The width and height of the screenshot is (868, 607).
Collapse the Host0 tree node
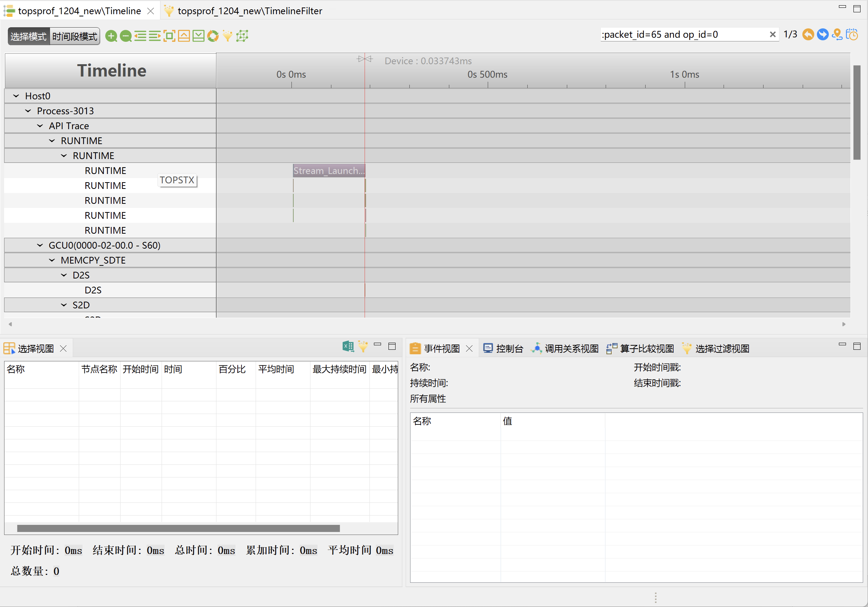click(x=16, y=96)
